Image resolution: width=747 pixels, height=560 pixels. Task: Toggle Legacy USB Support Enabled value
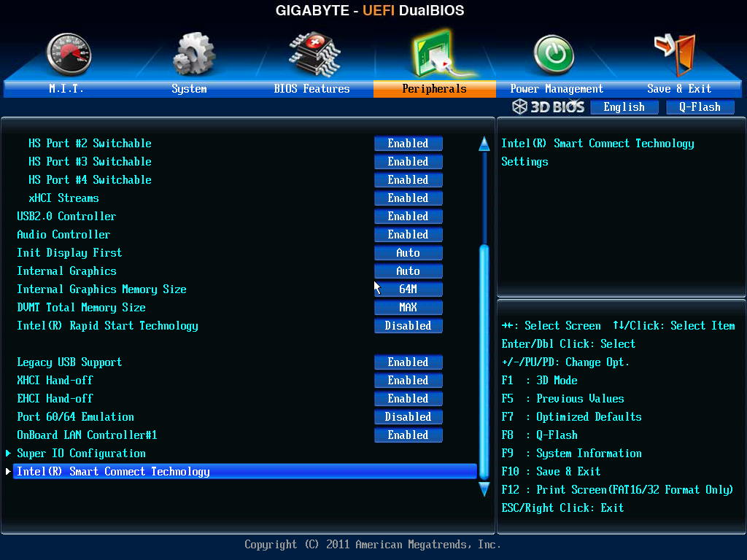pos(409,362)
